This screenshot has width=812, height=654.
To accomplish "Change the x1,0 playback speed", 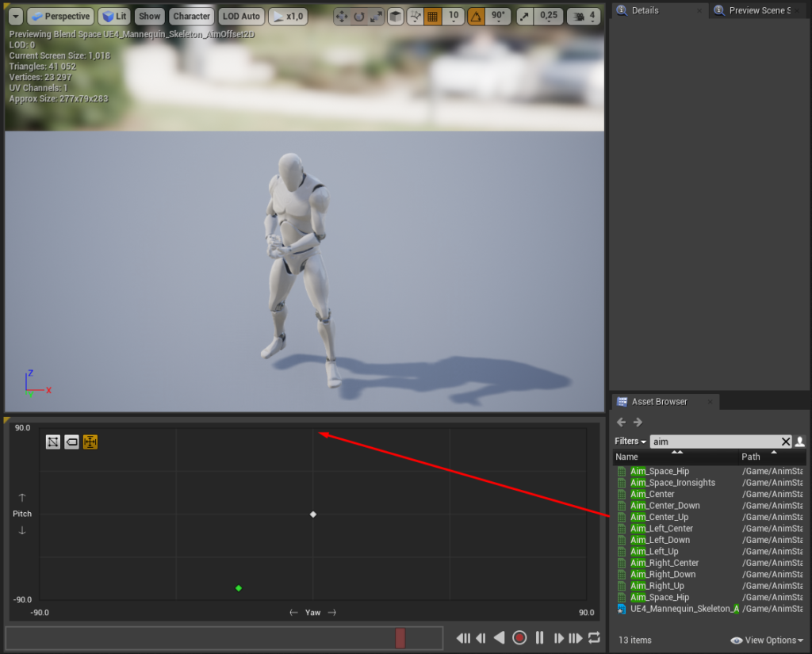I will tap(288, 17).
